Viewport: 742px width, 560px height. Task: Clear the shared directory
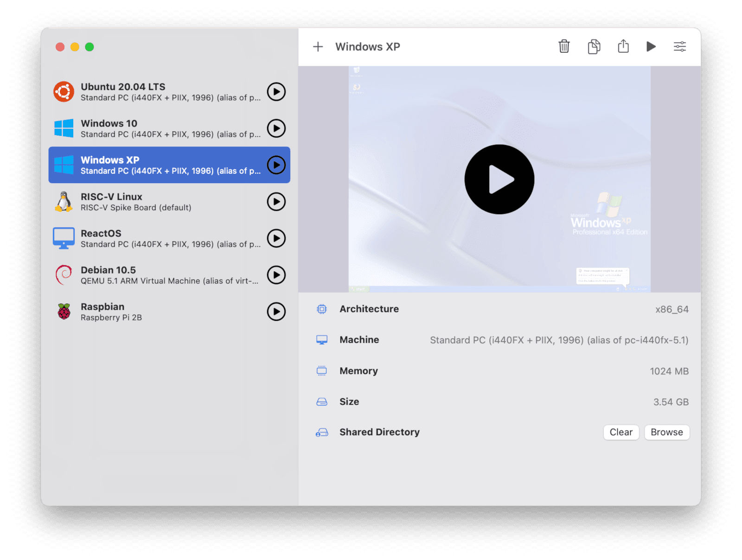pos(621,432)
